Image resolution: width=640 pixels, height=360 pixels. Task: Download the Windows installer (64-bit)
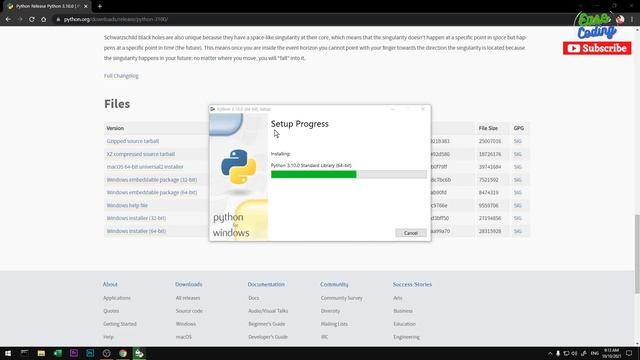click(136, 231)
